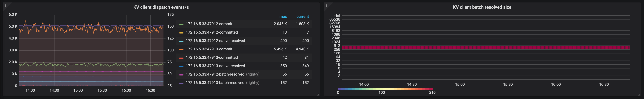Toggle 172.16.5.33:47912-committed series in legend
This screenshot has height=99, width=644.
pyautogui.click(x=212, y=32)
